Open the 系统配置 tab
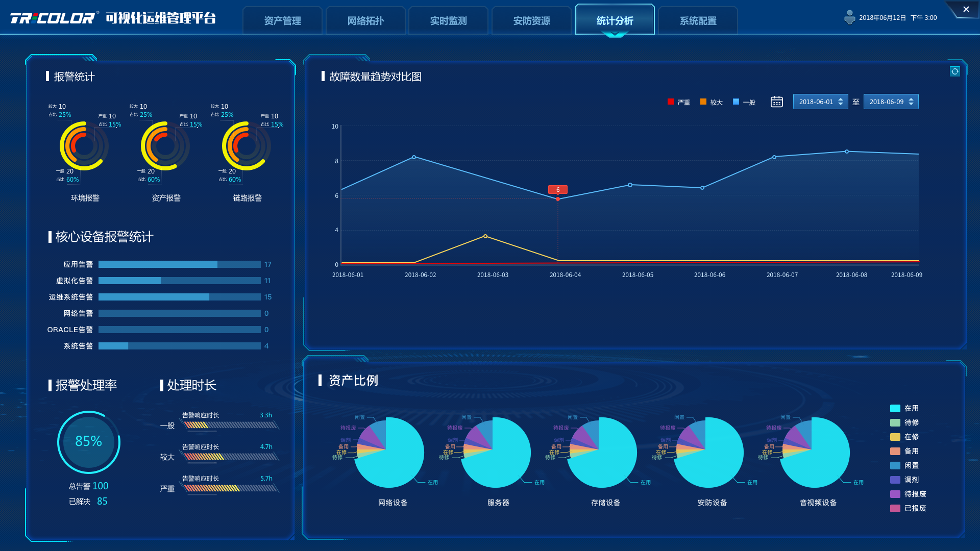 tap(698, 21)
